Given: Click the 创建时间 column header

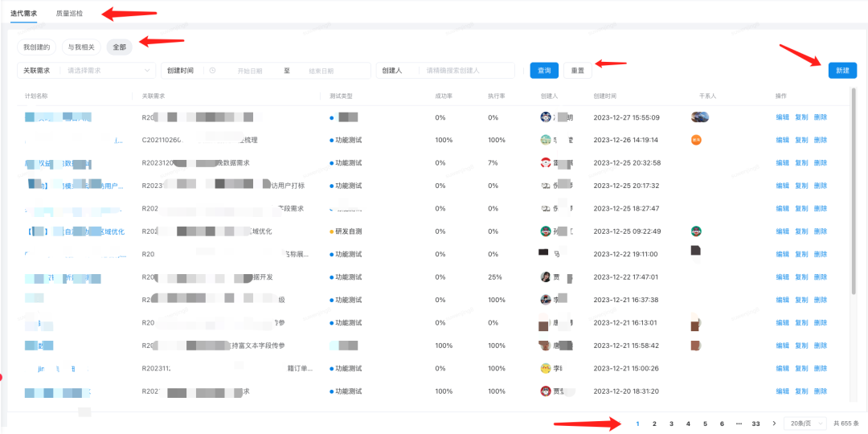Looking at the screenshot, I should coord(604,96).
